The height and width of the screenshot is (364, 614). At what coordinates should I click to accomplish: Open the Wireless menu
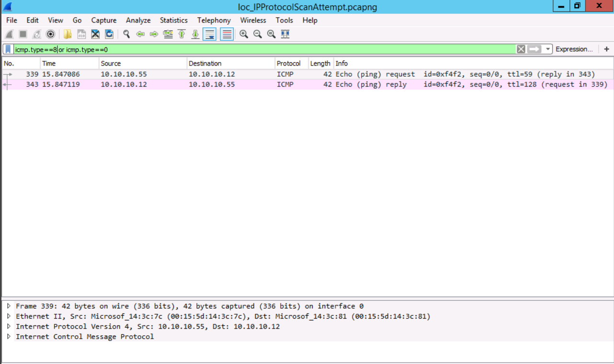(253, 20)
